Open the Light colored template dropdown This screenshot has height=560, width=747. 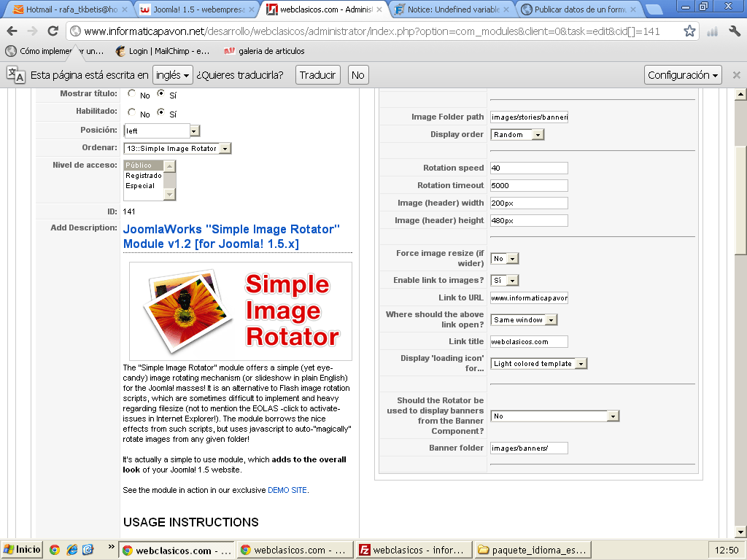[539, 364]
